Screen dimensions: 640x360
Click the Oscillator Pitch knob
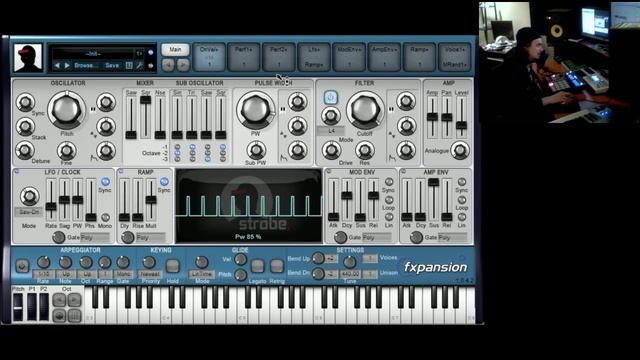tap(67, 109)
